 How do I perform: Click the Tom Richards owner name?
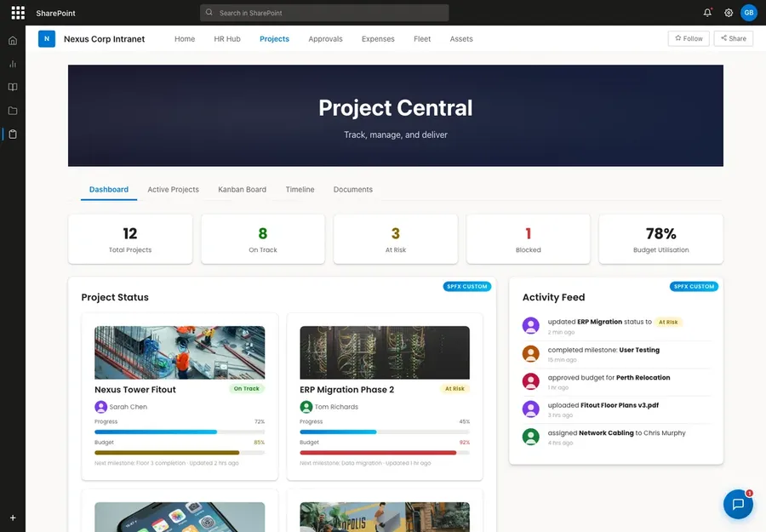(x=336, y=407)
